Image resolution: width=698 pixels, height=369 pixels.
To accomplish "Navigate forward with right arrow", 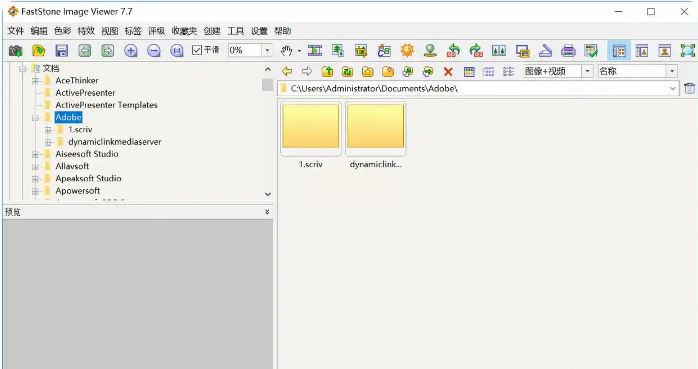I will coord(307,71).
